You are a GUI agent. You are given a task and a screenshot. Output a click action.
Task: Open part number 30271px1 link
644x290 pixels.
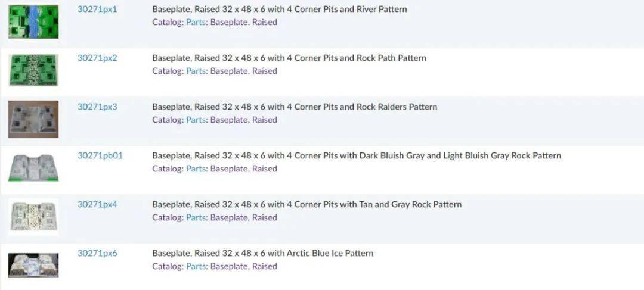tap(97, 9)
